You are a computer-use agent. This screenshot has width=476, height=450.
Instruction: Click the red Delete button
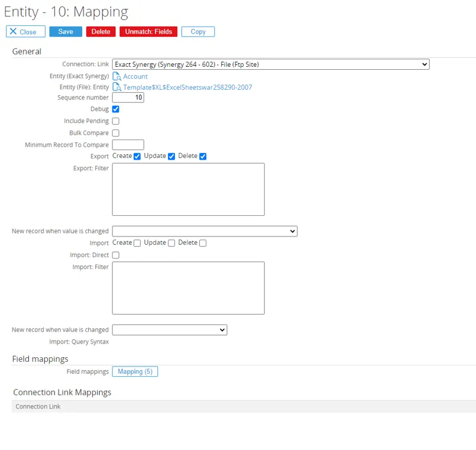[x=101, y=32]
